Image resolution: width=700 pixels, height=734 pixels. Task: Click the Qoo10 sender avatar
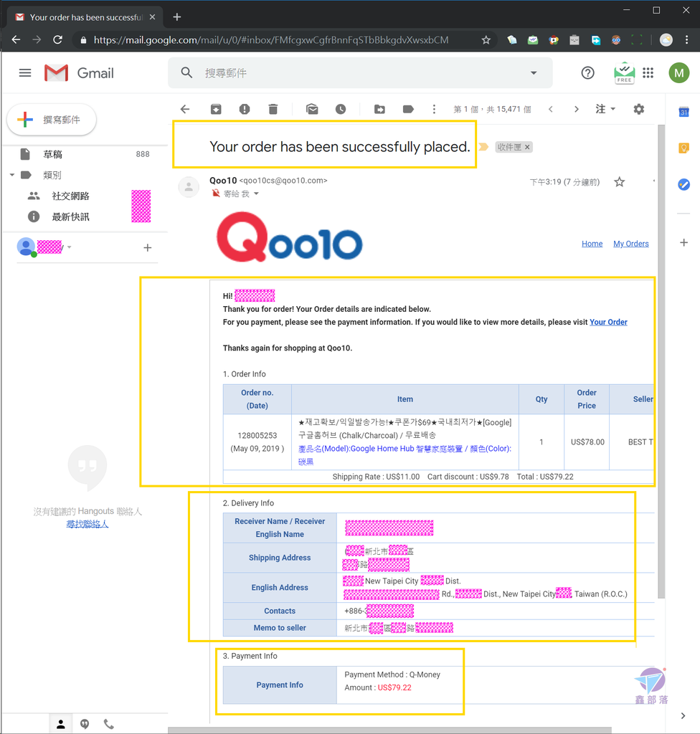(x=189, y=187)
